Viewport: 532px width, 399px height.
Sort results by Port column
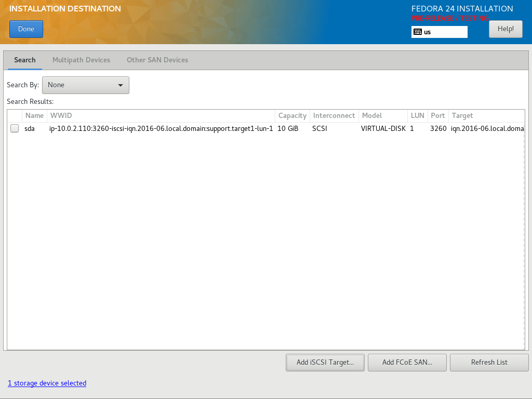click(438, 116)
